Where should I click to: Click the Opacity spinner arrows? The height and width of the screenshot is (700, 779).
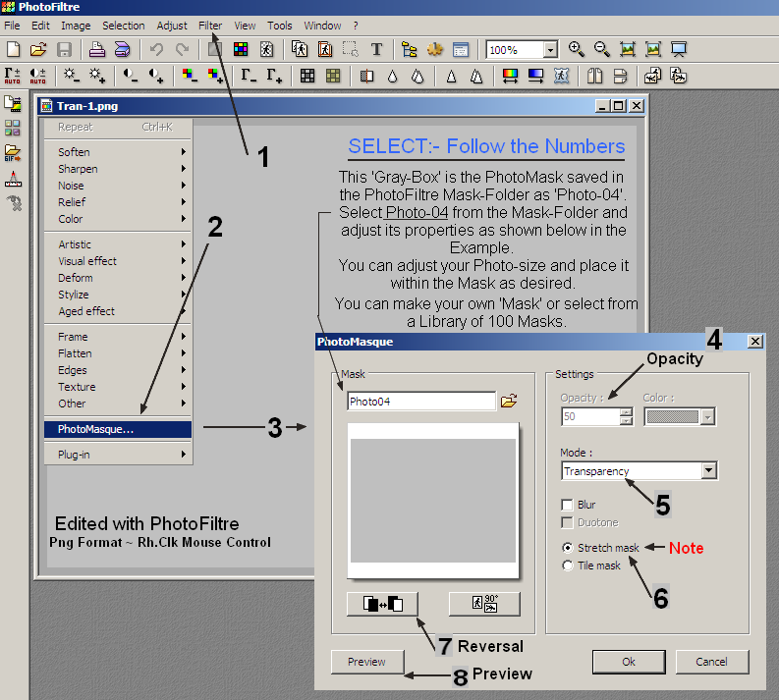coord(626,417)
